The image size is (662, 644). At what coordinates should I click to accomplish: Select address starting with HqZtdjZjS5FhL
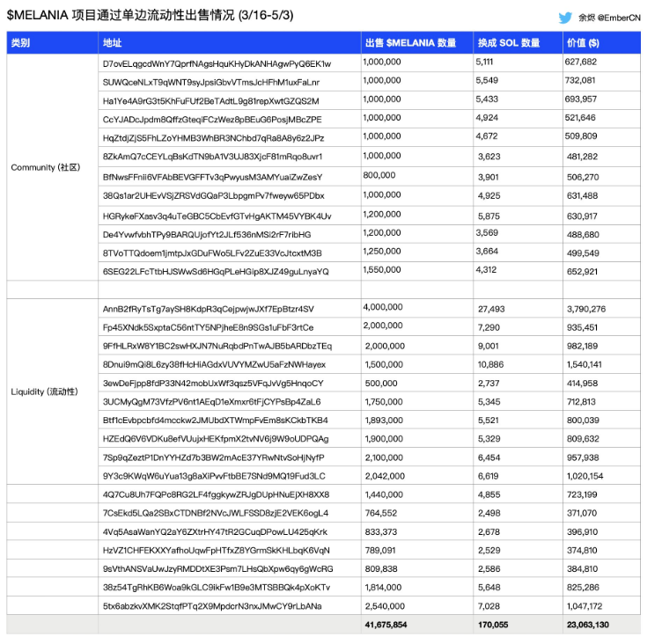[213, 138]
